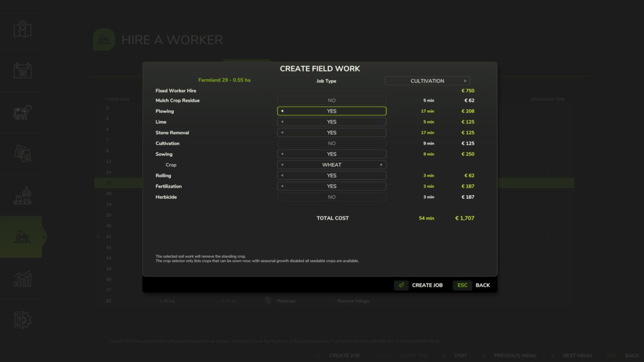Click CREATE JOB in the bottom bar
This screenshot has height=362, width=644.
point(344,355)
